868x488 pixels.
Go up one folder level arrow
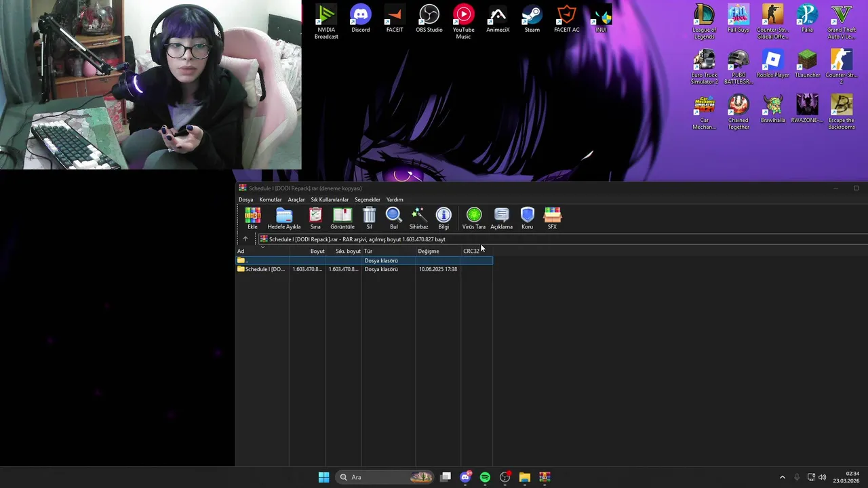pos(245,239)
